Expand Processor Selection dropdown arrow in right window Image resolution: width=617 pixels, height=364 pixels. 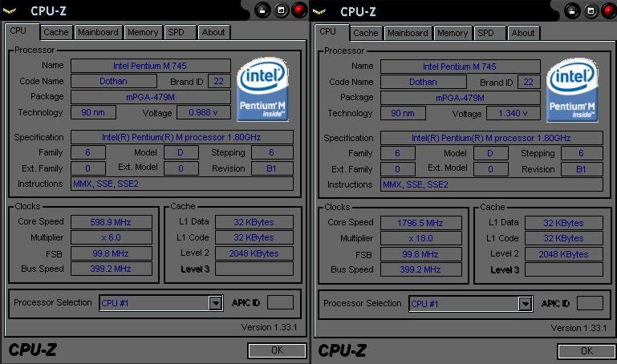525,304
